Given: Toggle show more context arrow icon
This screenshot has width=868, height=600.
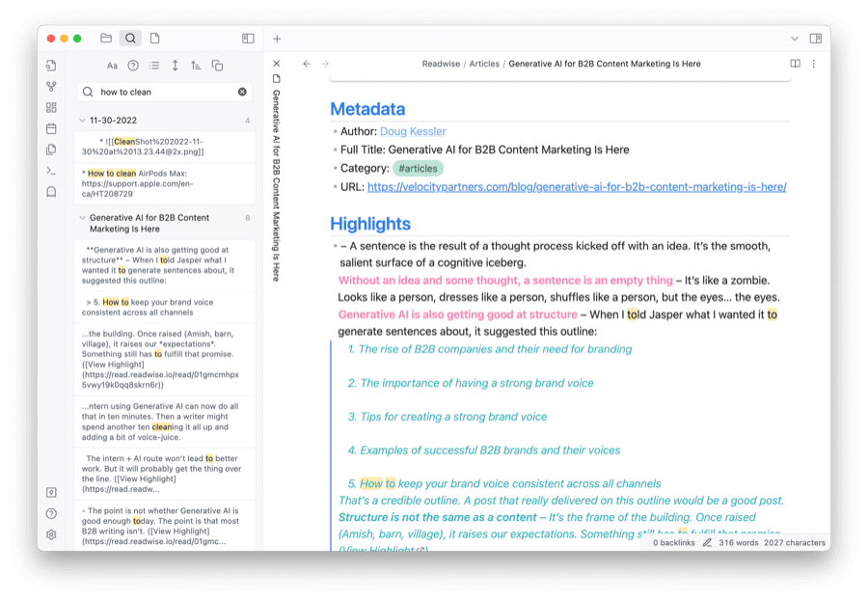Looking at the screenshot, I should (175, 66).
